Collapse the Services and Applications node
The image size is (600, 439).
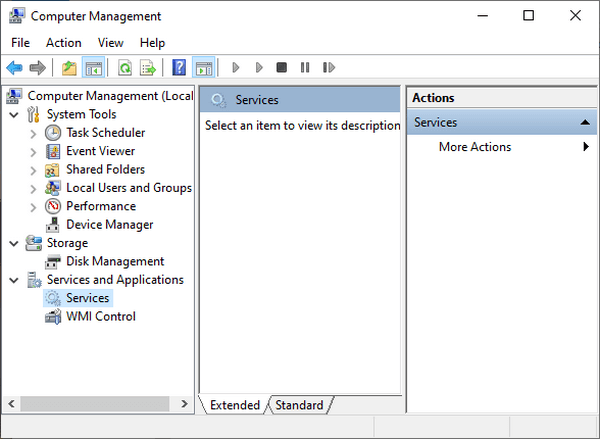click(x=14, y=280)
